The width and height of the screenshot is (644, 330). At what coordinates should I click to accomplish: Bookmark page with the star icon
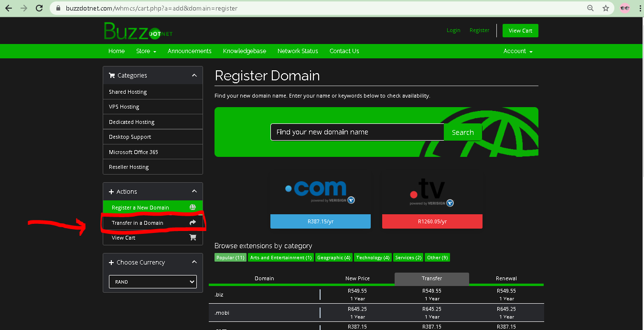click(x=605, y=8)
